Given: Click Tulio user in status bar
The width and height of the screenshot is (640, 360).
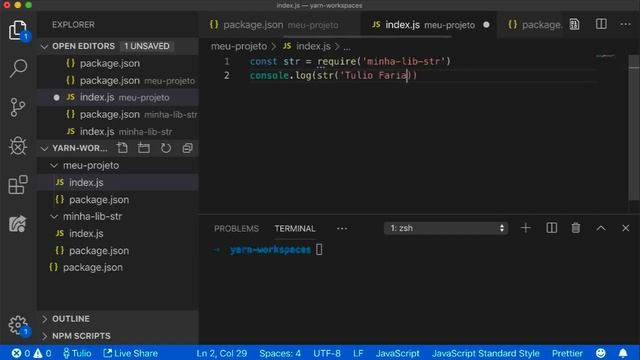Looking at the screenshot, I should pos(77,353).
